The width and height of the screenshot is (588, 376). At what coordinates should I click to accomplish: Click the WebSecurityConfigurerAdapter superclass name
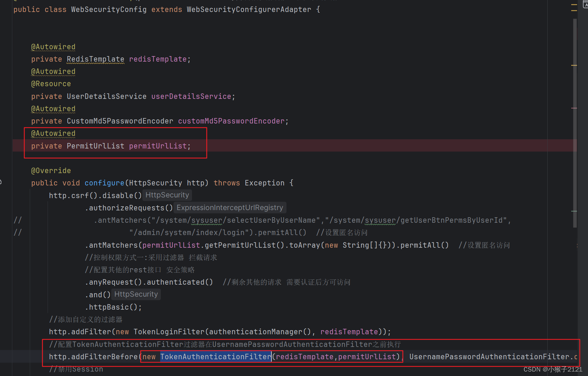click(249, 9)
